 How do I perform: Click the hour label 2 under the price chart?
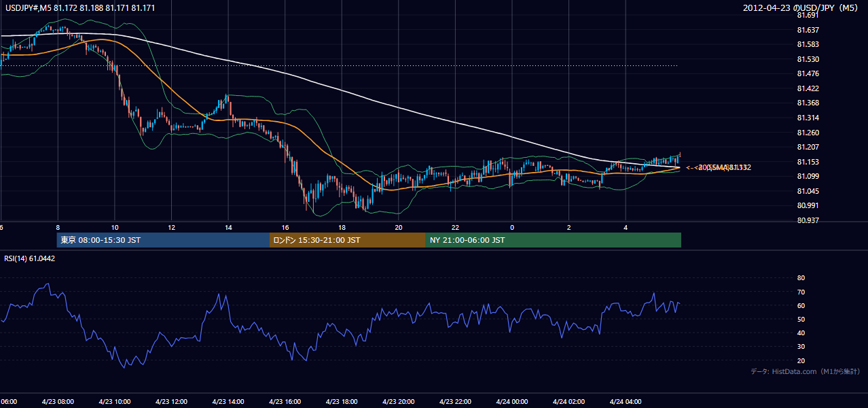tap(569, 228)
